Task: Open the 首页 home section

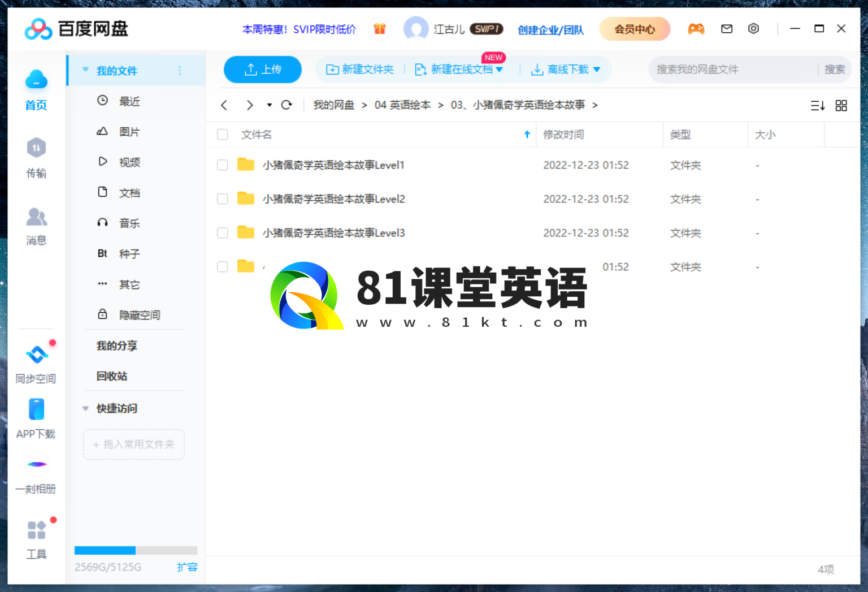Action: click(x=36, y=90)
